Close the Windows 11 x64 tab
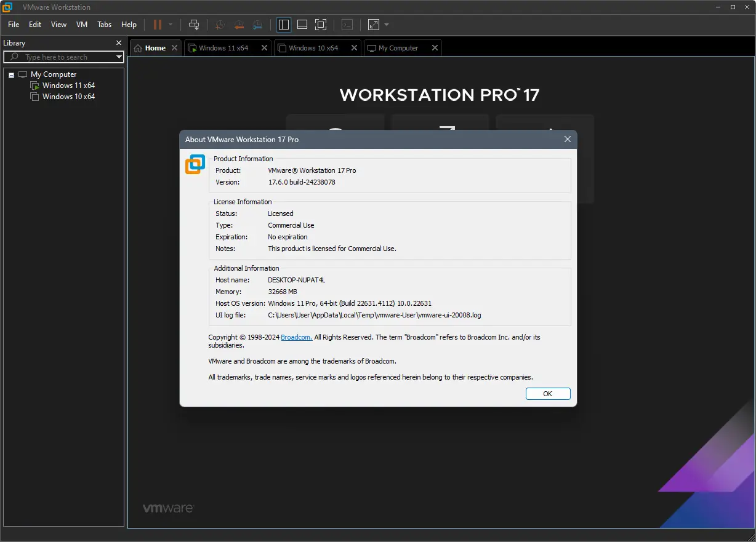This screenshot has width=756, height=542. tap(265, 48)
